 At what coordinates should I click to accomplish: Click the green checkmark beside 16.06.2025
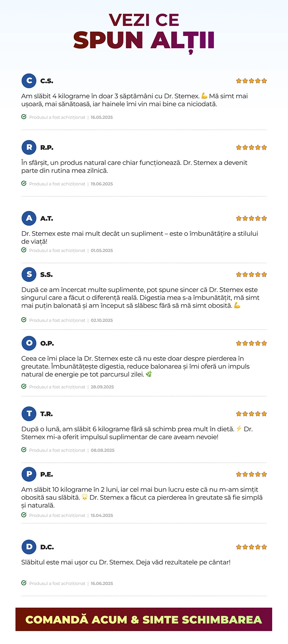24,583
